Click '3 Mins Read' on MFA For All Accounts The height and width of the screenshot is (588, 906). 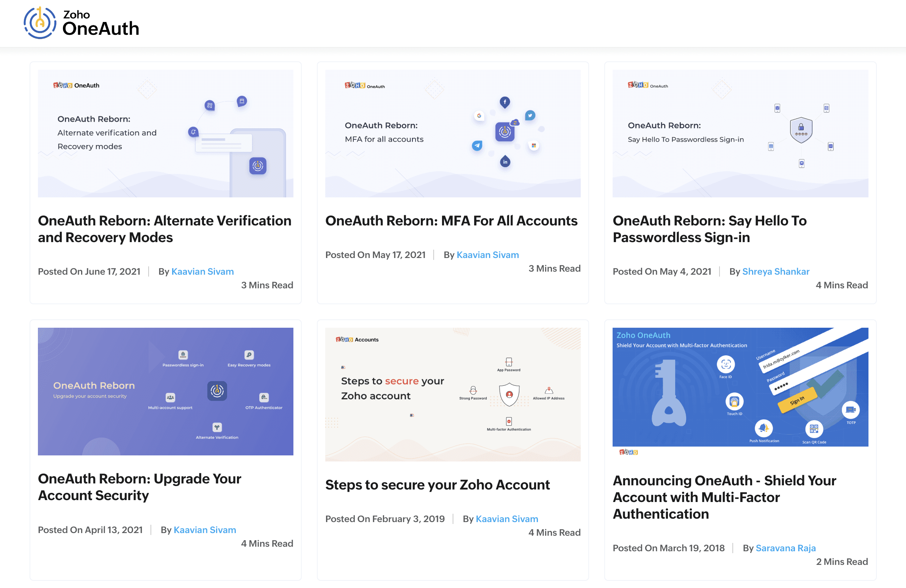pyautogui.click(x=555, y=269)
